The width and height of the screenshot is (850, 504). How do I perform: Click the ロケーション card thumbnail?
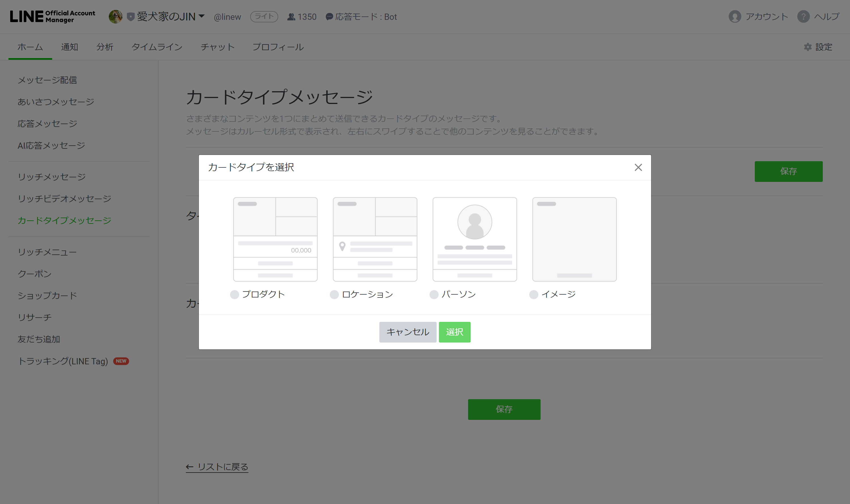[375, 239]
